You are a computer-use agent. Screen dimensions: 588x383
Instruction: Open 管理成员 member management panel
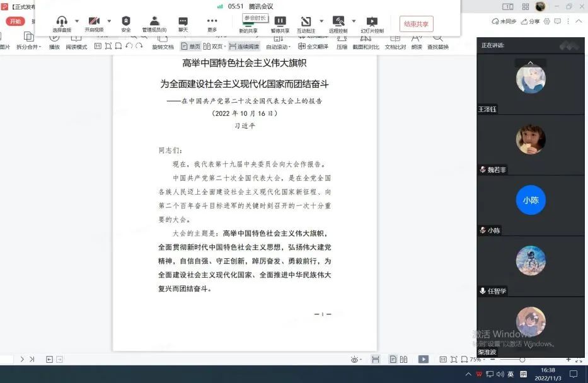tap(154, 24)
